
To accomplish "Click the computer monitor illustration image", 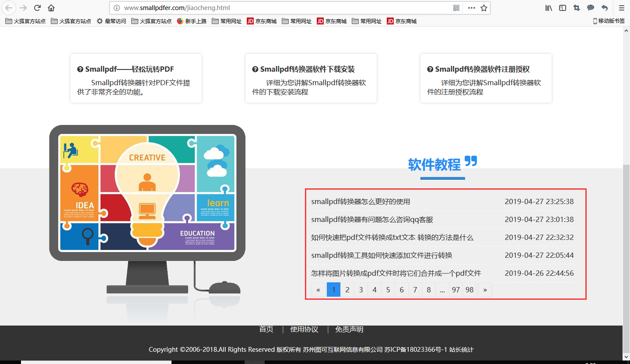I will point(147,210).
